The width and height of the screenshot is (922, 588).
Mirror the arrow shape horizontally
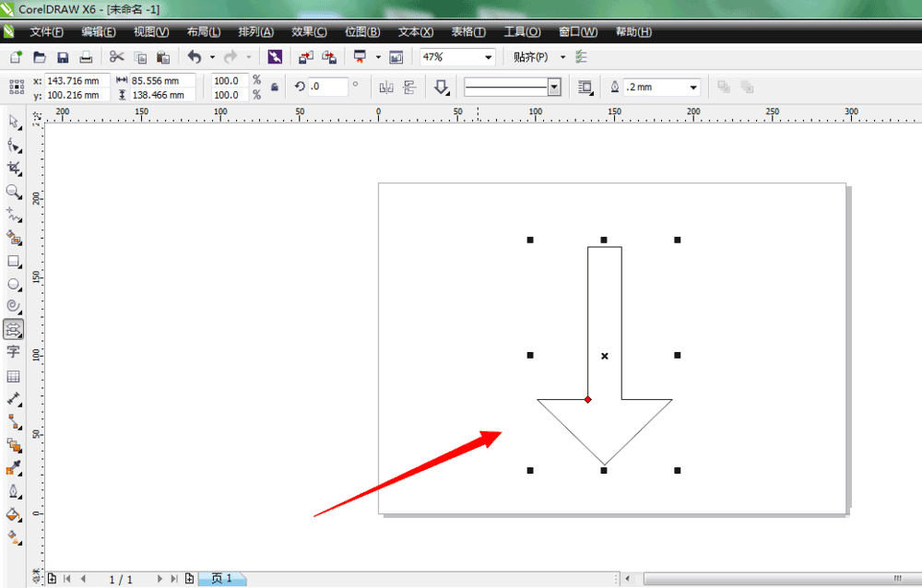coord(386,88)
